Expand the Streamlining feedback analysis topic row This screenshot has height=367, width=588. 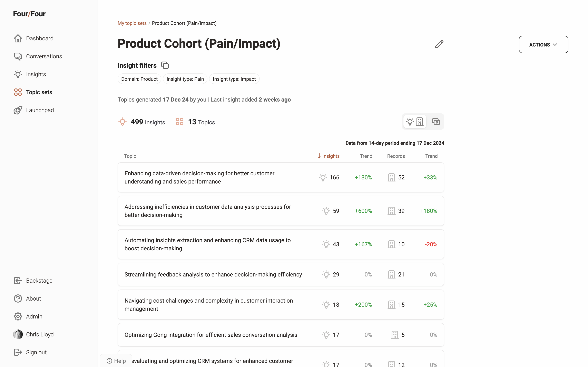pos(213,274)
